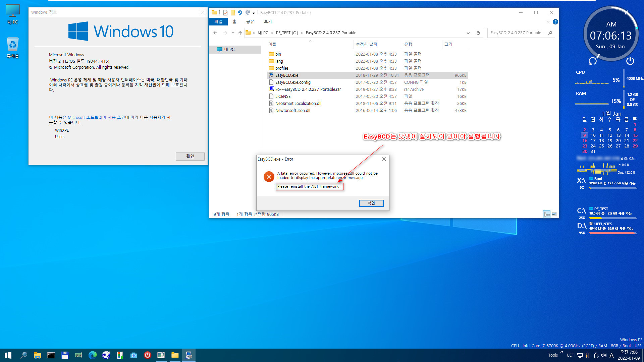Click the red power taskbar icon
The image size is (644, 362).
click(x=147, y=355)
